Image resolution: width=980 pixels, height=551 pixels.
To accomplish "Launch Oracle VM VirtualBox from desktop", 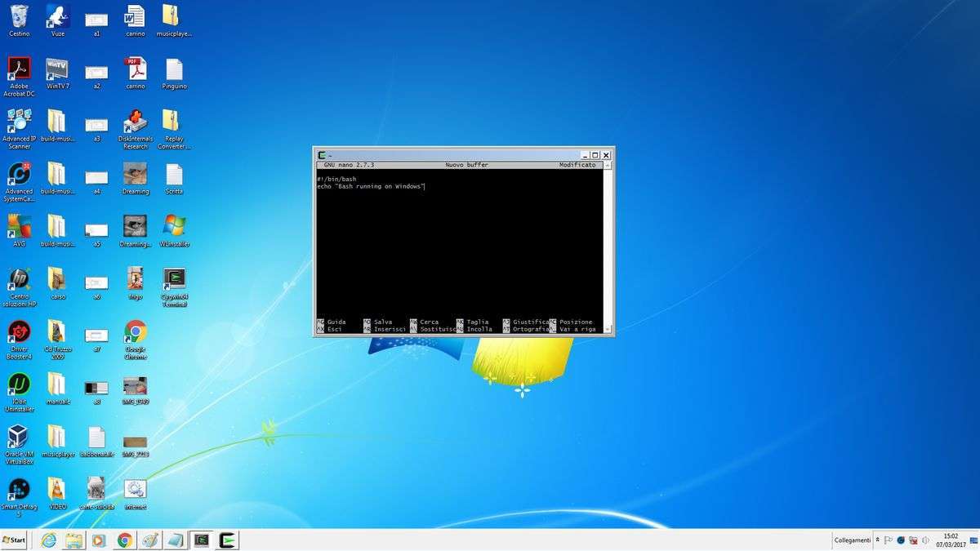I will (x=19, y=445).
